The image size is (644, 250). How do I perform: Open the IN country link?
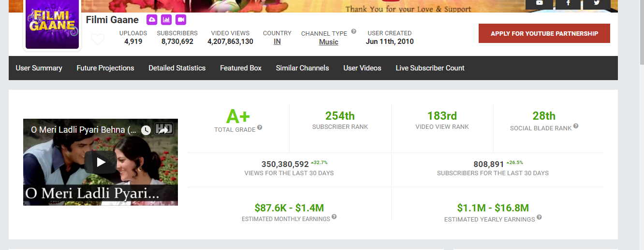pyautogui.click(x=277, y=42)
